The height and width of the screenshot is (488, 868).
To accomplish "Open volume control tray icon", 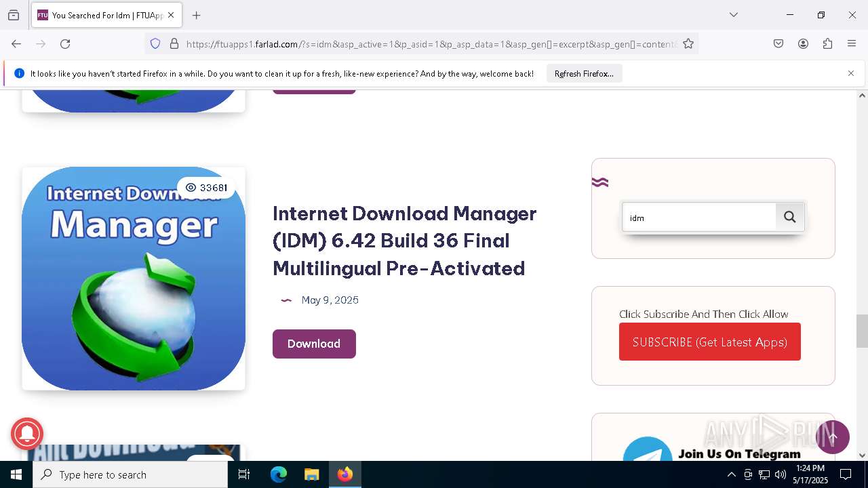I will (781, 474).
